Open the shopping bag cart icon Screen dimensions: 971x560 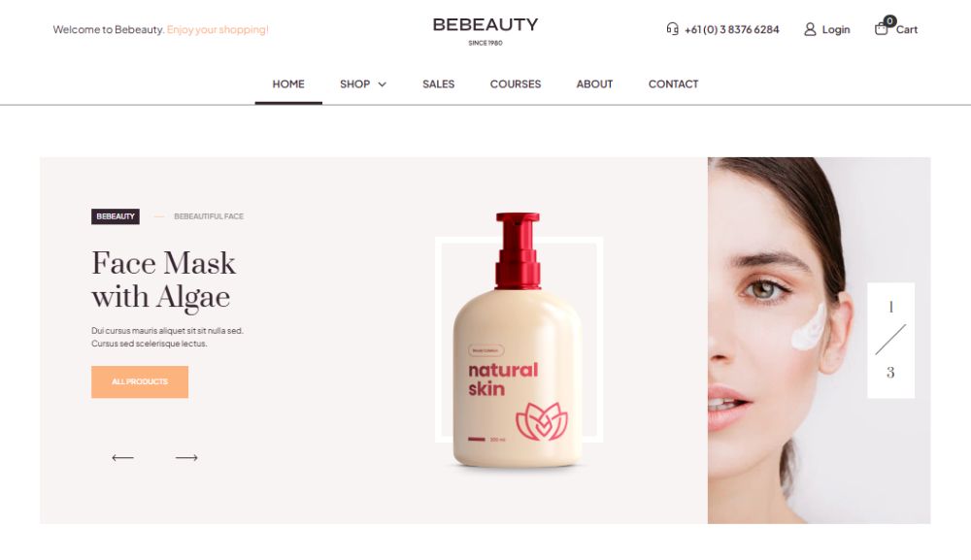click(882, 29)
